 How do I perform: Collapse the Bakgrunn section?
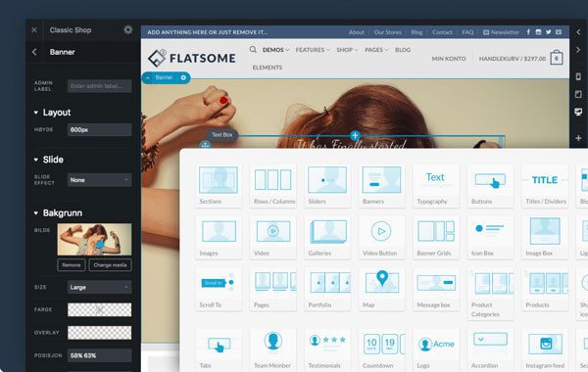(x=35, y=213)
